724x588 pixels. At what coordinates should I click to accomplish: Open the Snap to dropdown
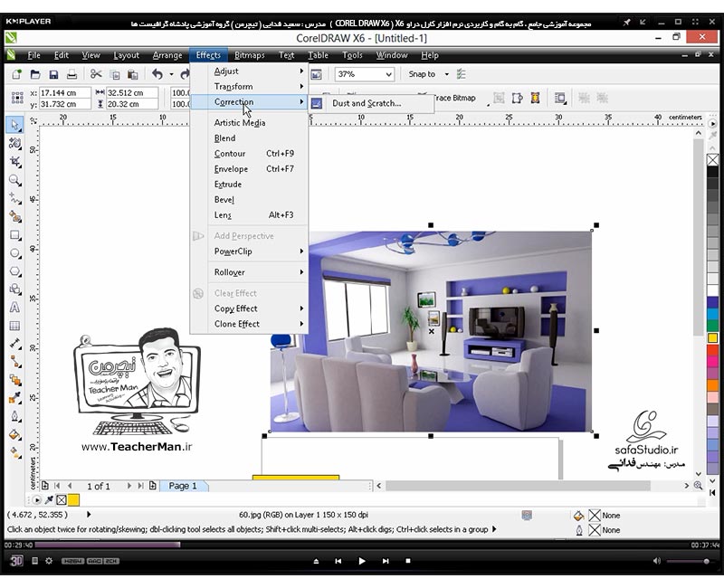[446, 74]
